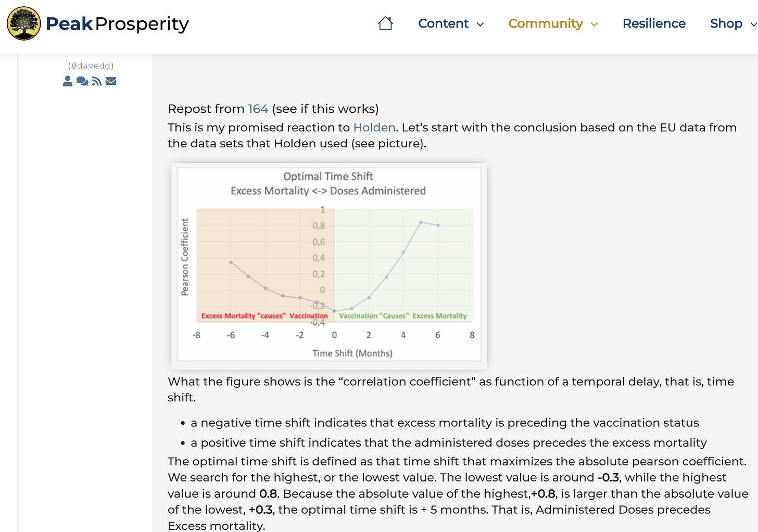Click the envelope message icon under @davedd
Screen dimensions: 758x532
pyautogui.click(x=111, y=81)
